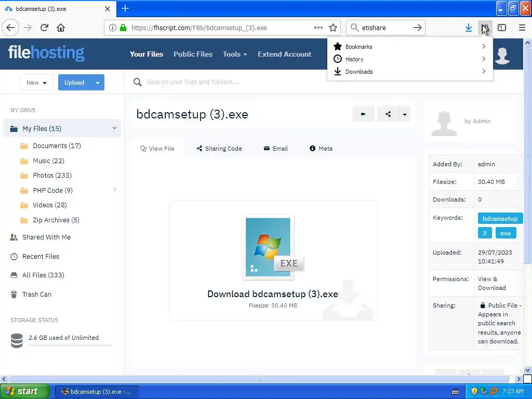Bookmark this page with star icon
This screenshot has width=532, height=399.
coord(333,28)
